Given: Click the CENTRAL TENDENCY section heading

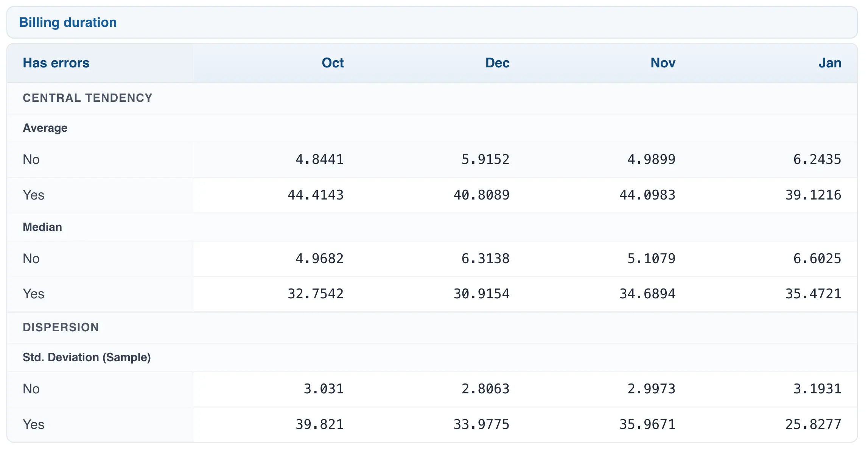Looking at the screenshot, I should click(x=87, y=98).
